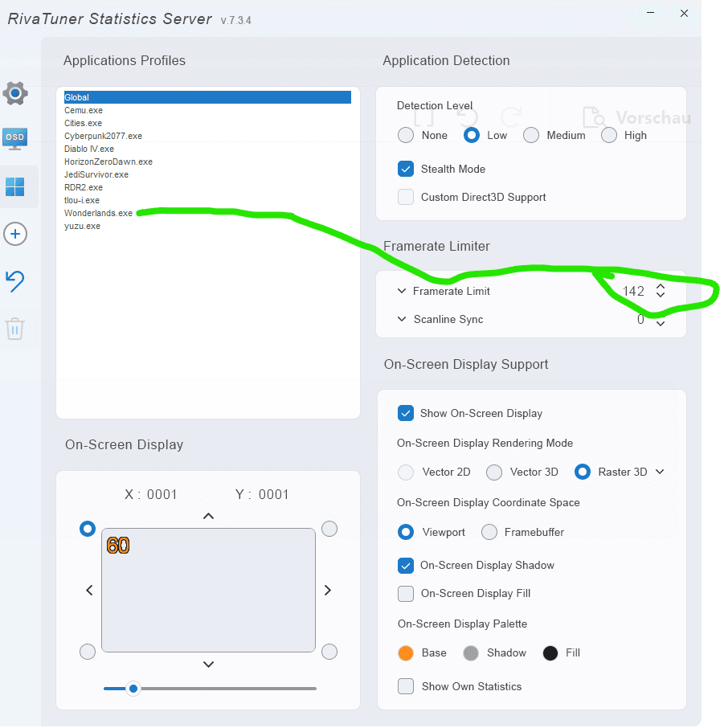Click the Y position value 0001

pyautogui.click(x=273, y=494)
